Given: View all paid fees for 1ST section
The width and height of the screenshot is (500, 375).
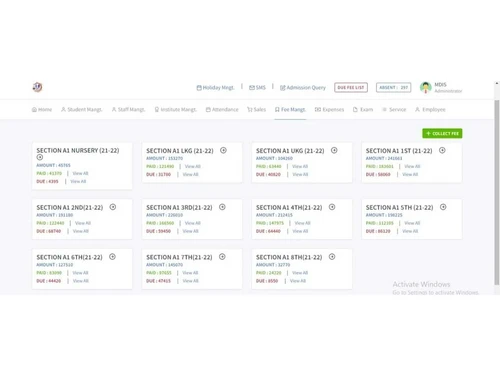Looking at the screenshot, I should click(x=412, y=166).
